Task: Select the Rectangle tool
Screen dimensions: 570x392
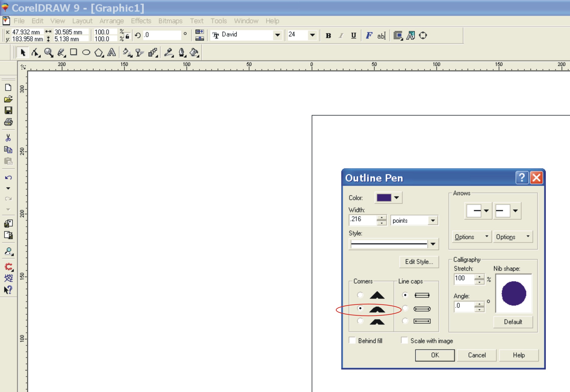Action: tap(74, 52)
